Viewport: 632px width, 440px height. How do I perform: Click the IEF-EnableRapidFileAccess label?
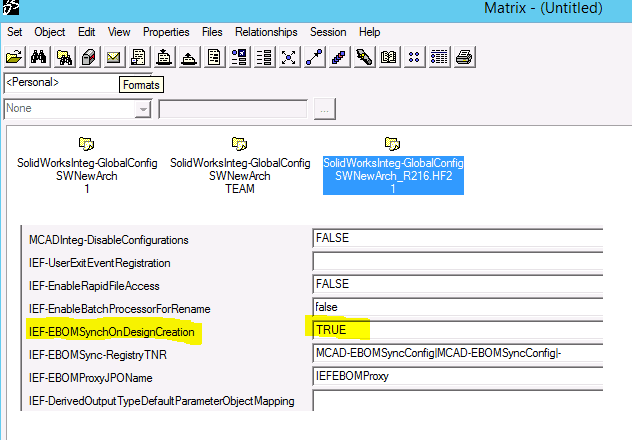coord(94,286)
